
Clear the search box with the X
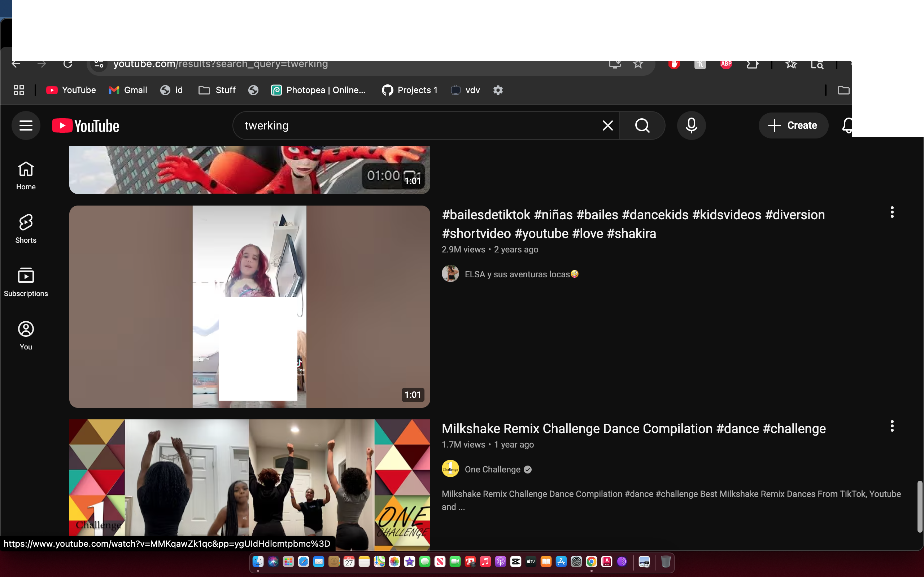tap(607, 125)
